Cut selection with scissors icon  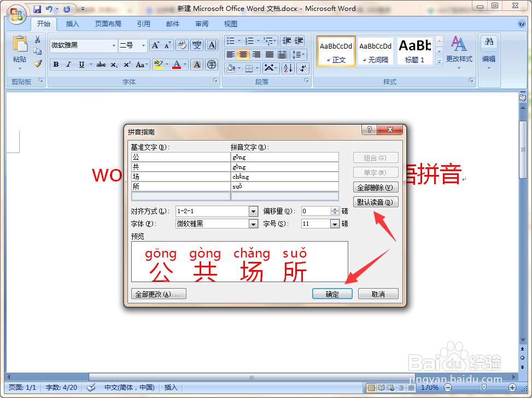(x=38, y=40)
